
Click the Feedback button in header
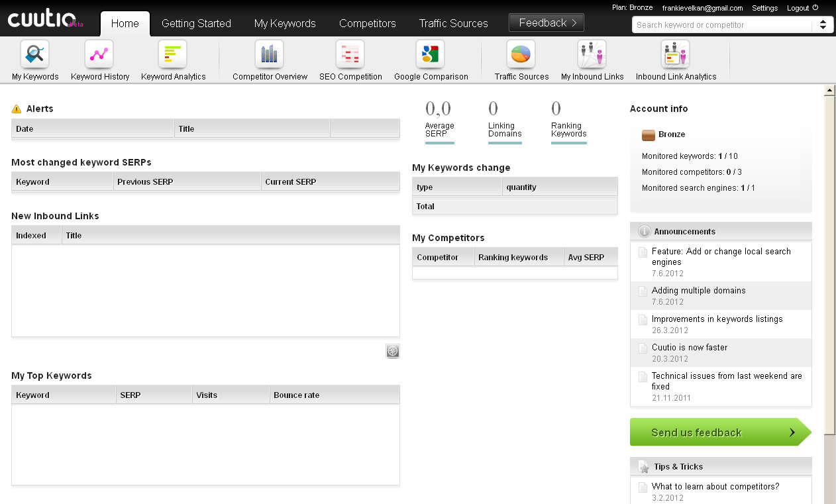[547, 23]
